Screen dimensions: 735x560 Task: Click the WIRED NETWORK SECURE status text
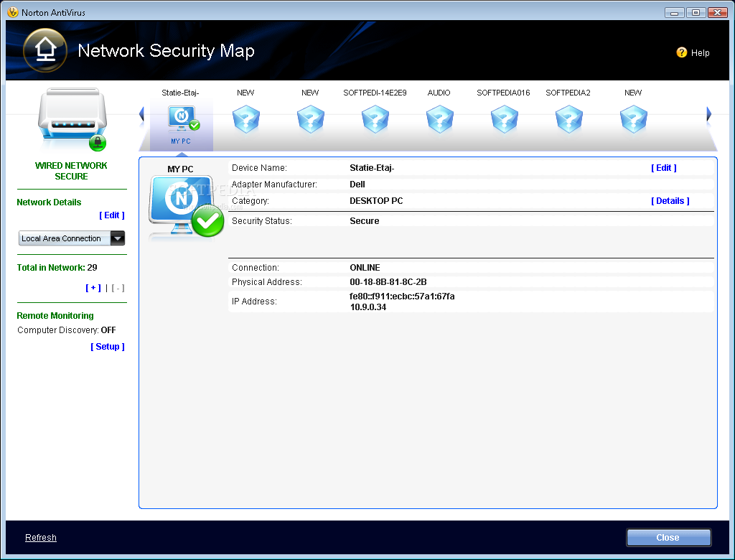pyautogui.click(x=71, y=171)
